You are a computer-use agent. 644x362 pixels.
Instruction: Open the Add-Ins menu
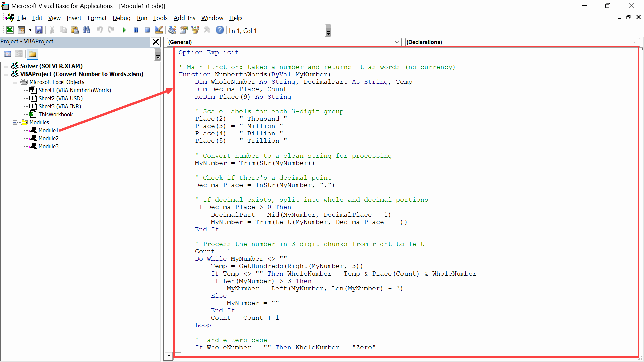(x=184, y=18)
